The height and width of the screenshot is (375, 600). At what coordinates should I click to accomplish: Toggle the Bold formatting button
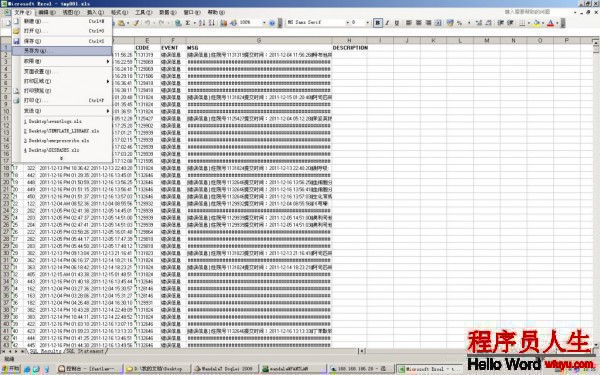[x=378, y=23]
